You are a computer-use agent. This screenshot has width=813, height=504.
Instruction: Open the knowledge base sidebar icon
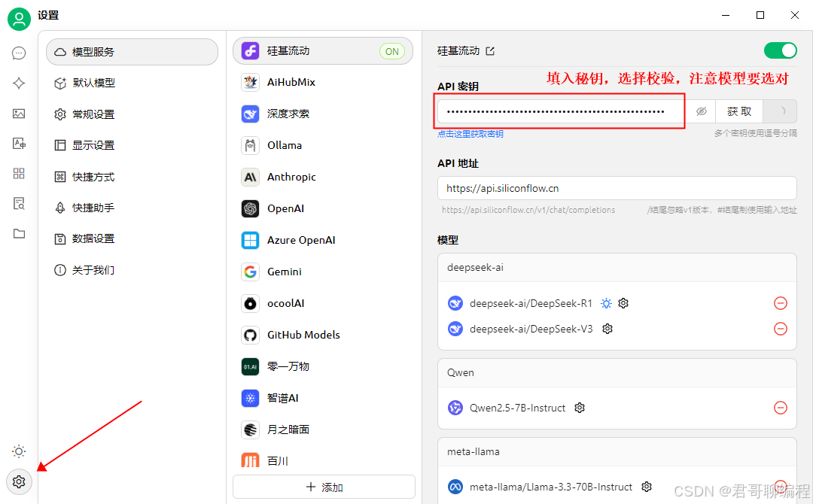[x=19, y=204]
